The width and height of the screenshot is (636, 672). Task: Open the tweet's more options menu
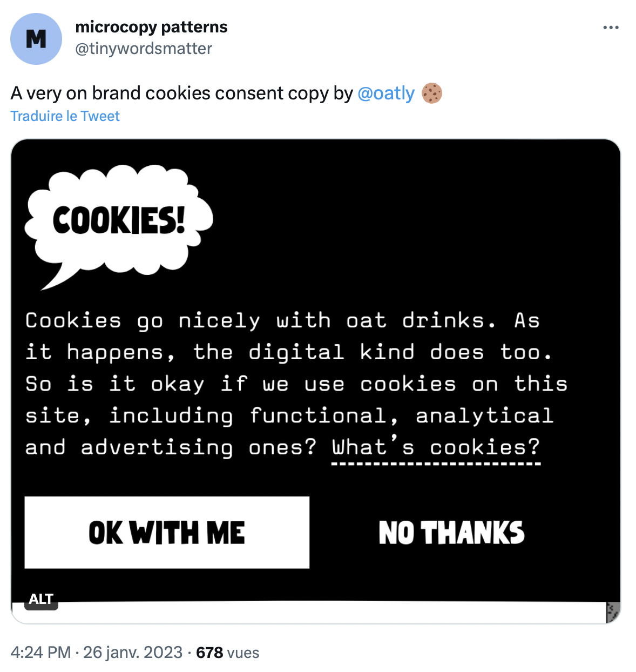(x=611, y=28)
